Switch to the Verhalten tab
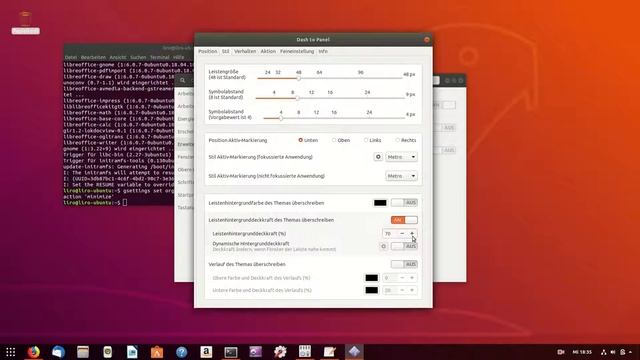Image resolution: width=640 pixels, height=360 pixels. click(245, 51)
